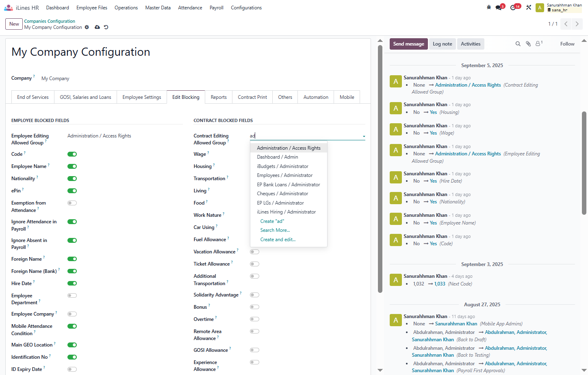Viewport: 588px width, 375px height.
Task: Click the Follow button in chatter
Action: 567,44
